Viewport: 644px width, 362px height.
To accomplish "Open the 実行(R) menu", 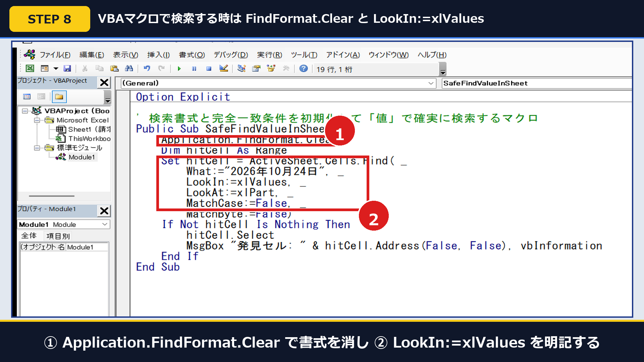I will tap(269, 55).
